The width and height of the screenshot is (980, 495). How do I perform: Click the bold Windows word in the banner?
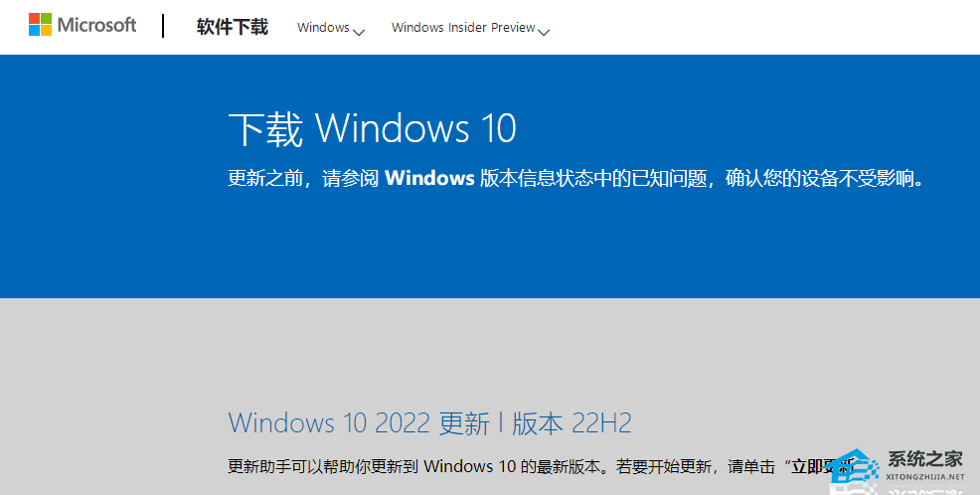point(429,179)
